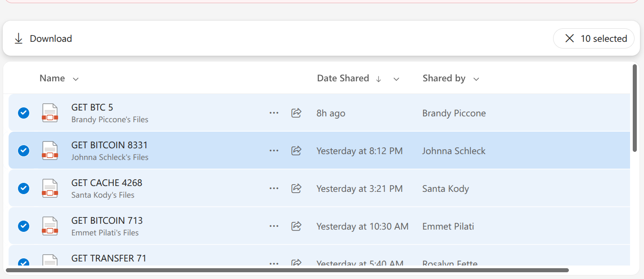This screenshot has height=279, width=644.
Task: Click the share icon for GET BITCOIN 8331
Action: 296,151
